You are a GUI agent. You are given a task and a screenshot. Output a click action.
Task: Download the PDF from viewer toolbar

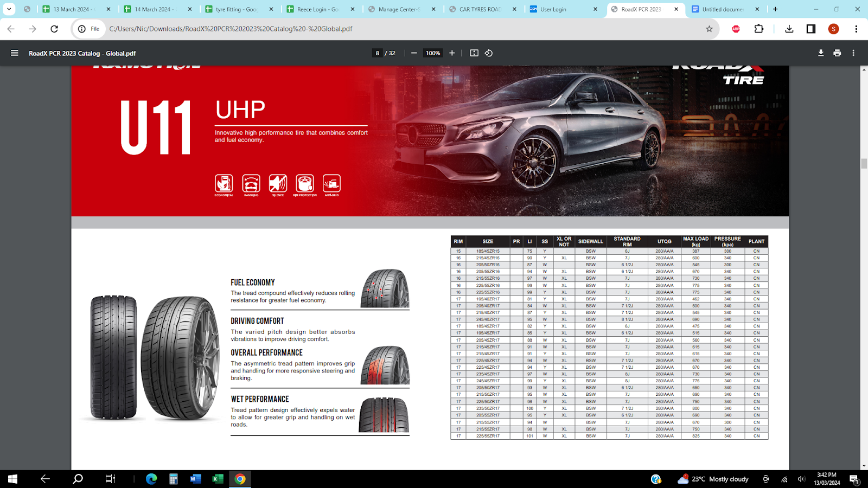click(x=821, y=53)
